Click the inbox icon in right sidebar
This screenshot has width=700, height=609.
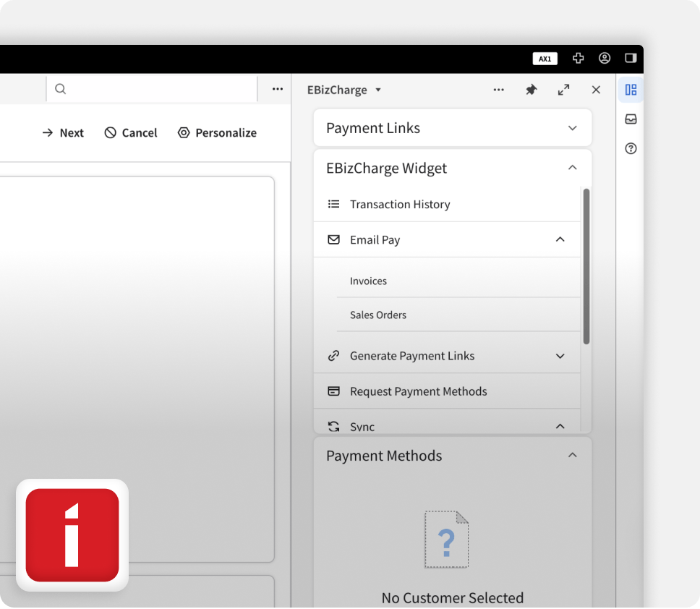[x=630, y=119]
